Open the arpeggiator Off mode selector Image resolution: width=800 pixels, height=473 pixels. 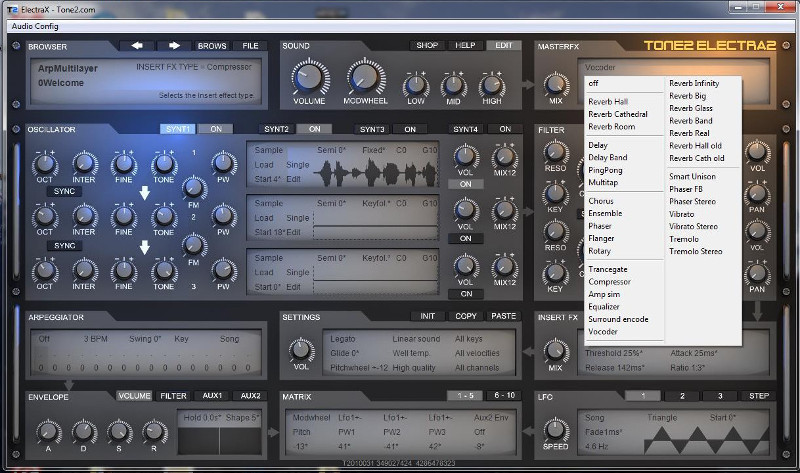tap(44, 339)
